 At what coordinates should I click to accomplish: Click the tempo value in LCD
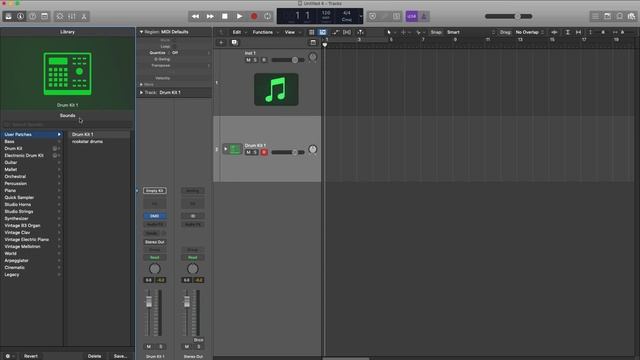coord(326,13)
